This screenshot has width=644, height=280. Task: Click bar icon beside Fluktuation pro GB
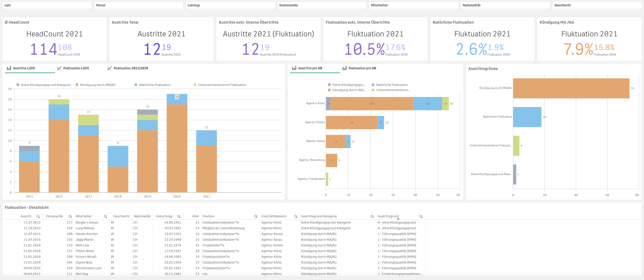(344, 68)
